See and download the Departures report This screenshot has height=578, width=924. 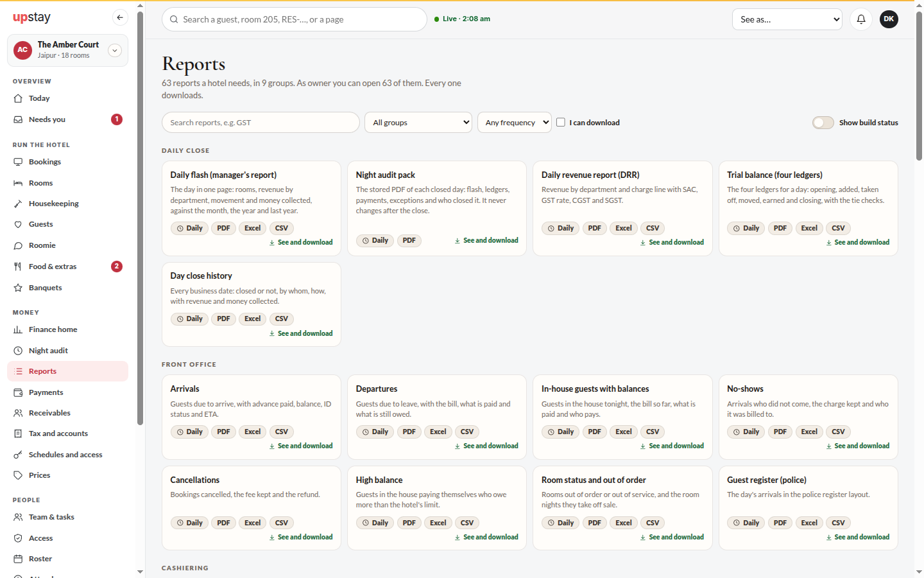click(486, 446)
